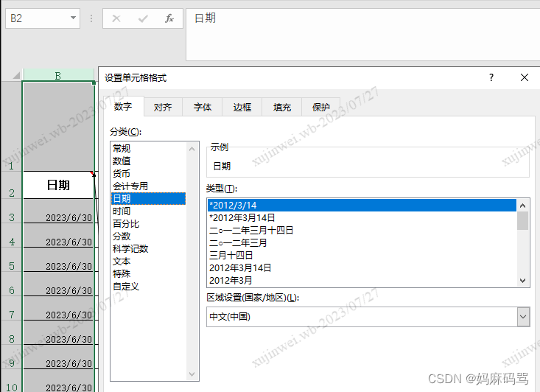Click category list scroll up arrow
Image resolution: width=540 pixels, height=392 pixels.
click(192, 149)
